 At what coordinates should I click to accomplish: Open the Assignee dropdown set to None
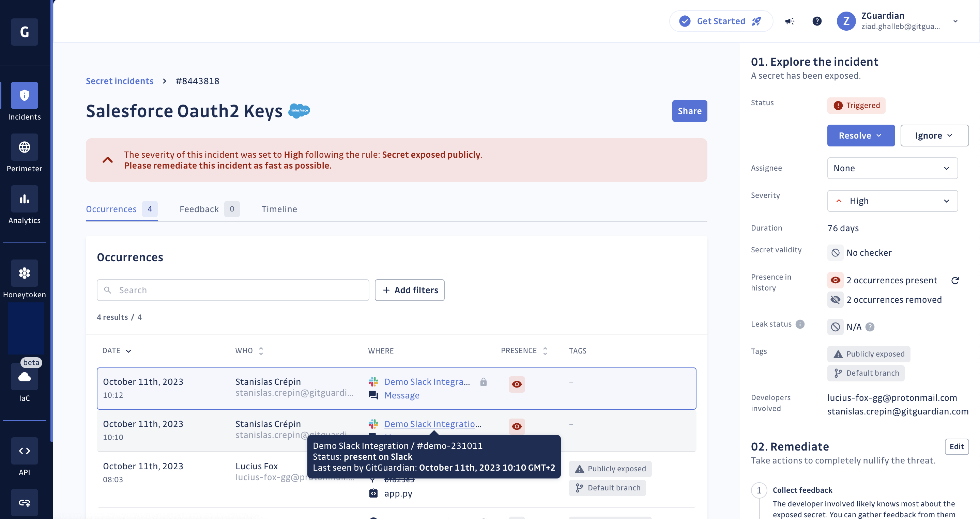893,168
